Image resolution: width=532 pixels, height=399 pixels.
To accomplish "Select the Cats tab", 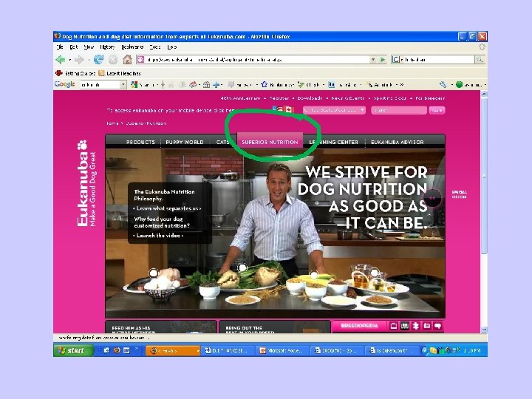I will pyautogui.click(x=222, y=142).
